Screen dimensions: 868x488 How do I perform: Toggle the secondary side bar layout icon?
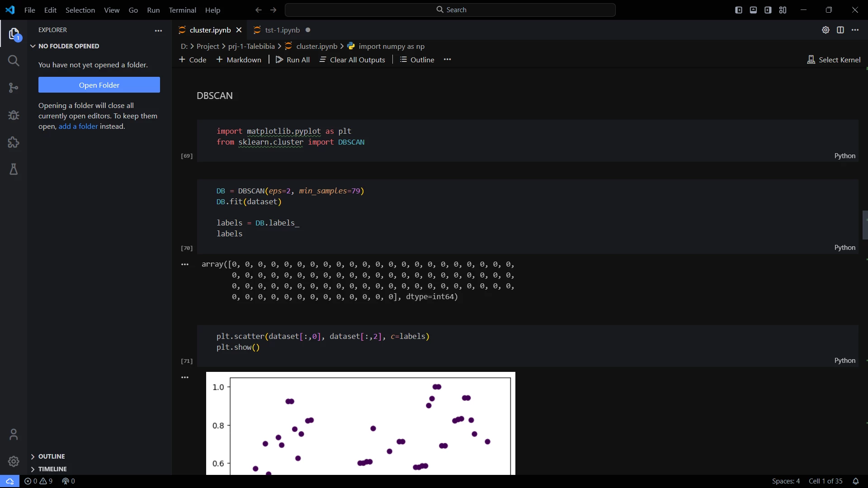(x=768, y=10)
